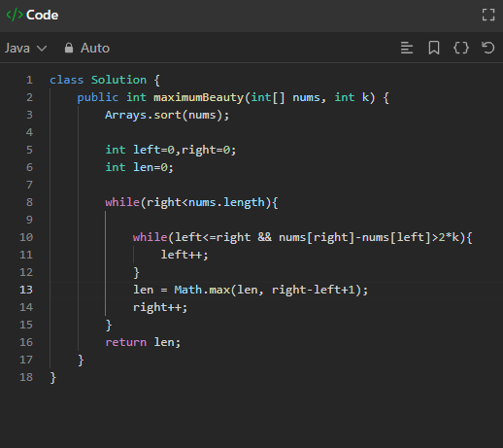The image size is (503, 448).
Task: Click 'maximumBeauty' method name
Action: [x=198, y=97]
